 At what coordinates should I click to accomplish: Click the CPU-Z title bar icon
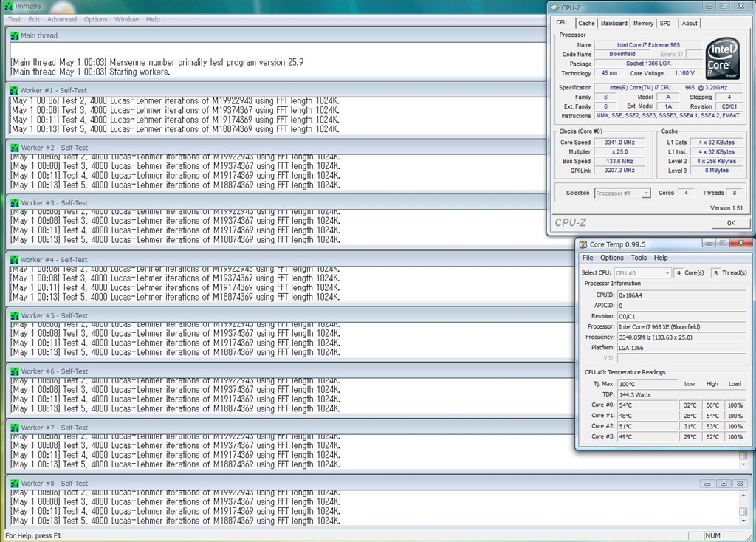tap(554, 7)
